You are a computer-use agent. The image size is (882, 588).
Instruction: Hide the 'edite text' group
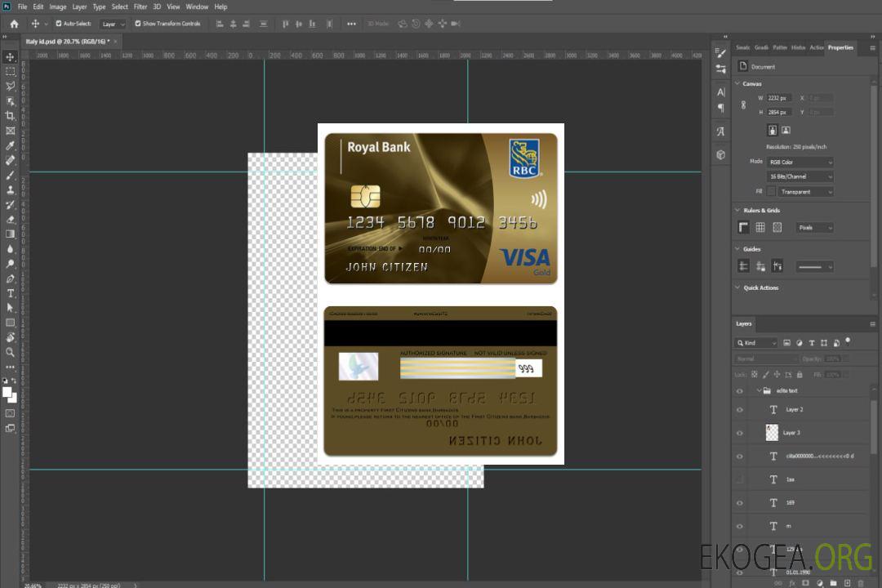pos(740,391)
